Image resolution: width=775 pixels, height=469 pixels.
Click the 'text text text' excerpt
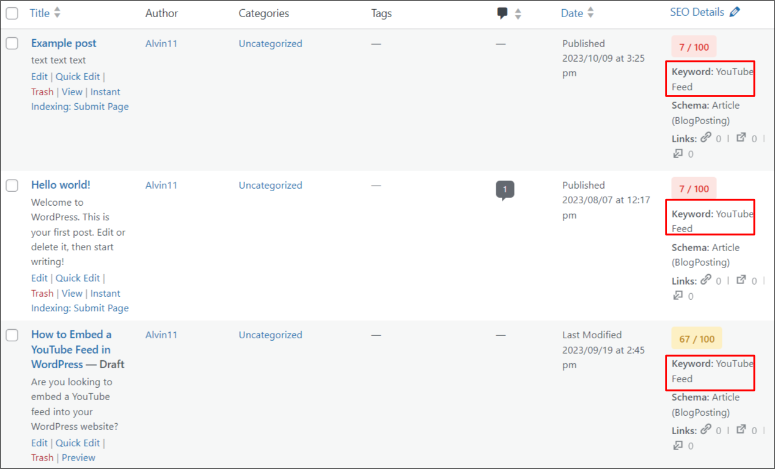(58, 60)
